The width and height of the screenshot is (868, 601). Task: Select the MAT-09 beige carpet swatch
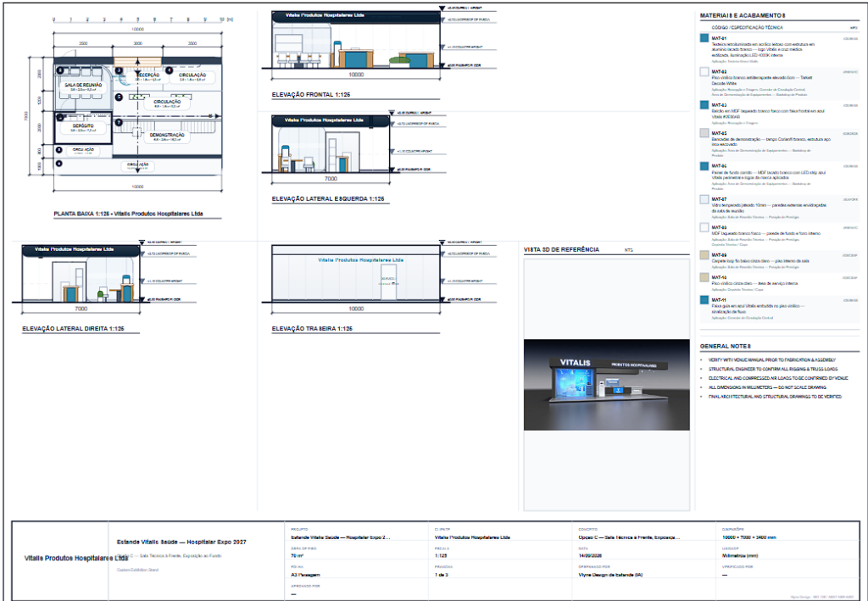point(704,255)
